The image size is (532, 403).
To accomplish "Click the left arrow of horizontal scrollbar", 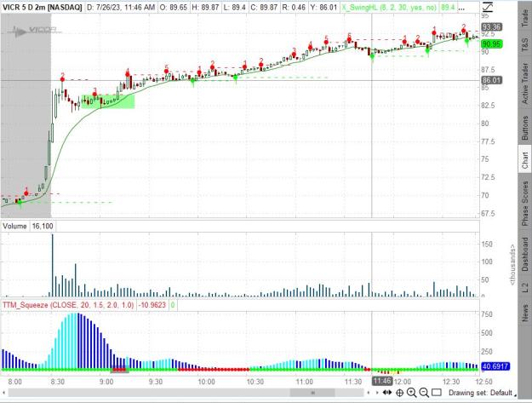I will tap(3, 393).
